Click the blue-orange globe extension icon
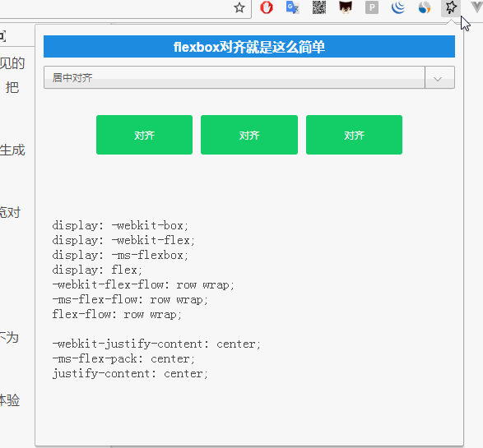The width and height of the screenshot is (483, 448). pyautogui.click(x=425, y=7)
